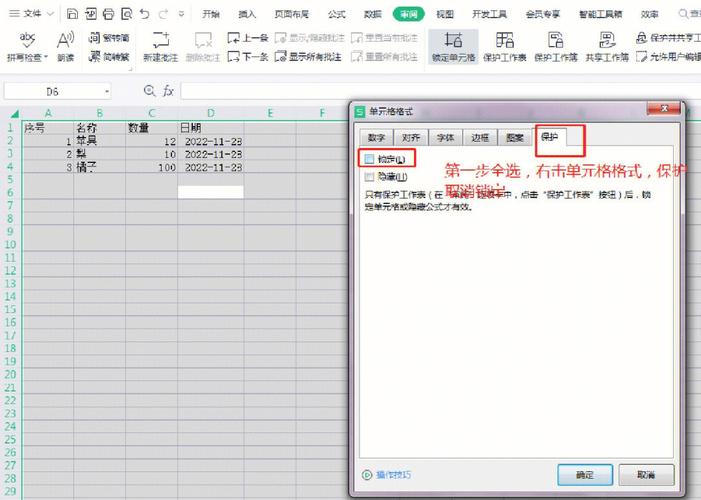Click cell containing 苹果

(x=99, y=141)
